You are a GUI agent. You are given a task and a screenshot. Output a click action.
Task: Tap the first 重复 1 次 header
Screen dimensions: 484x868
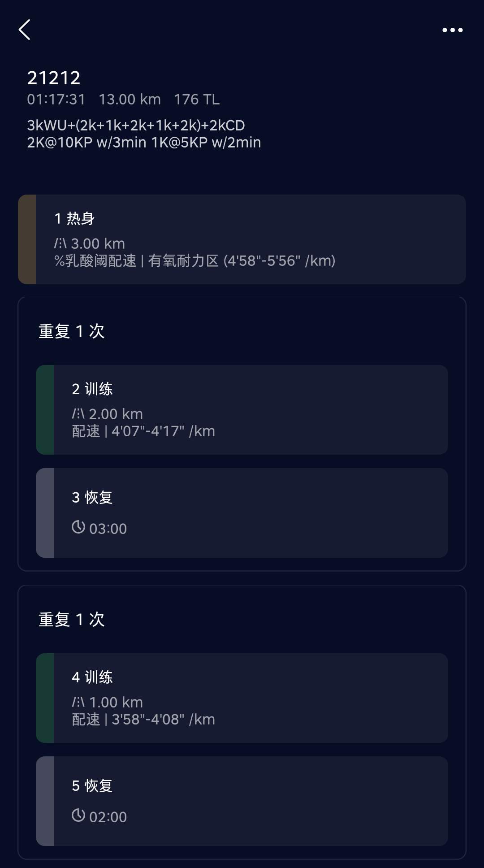coord(72,331)
